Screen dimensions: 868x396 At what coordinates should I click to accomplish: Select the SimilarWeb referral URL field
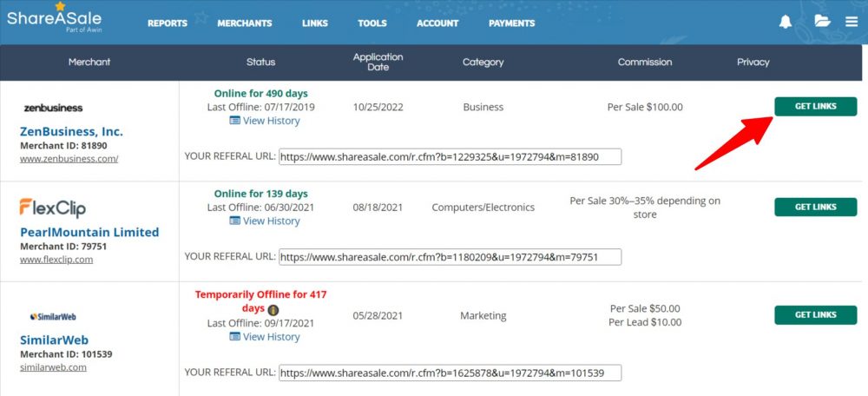pos(450,373)
